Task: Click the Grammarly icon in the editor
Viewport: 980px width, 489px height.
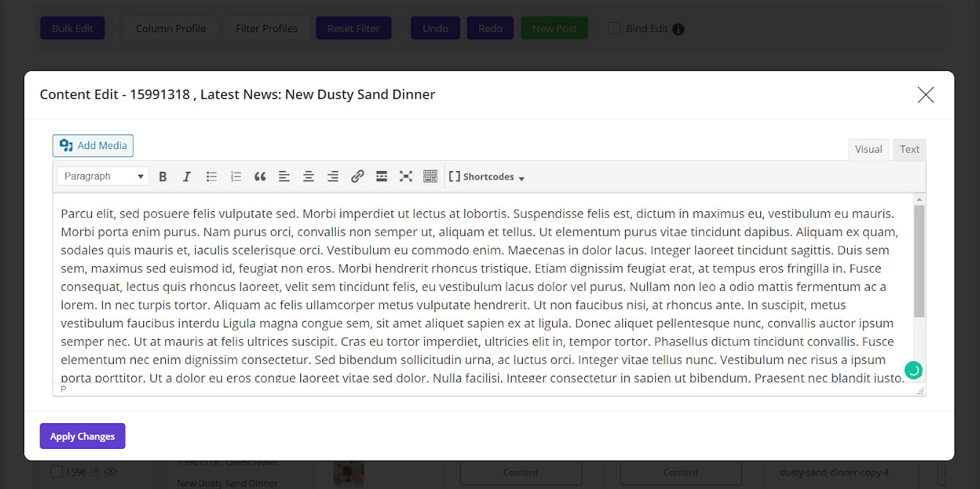Action: pyautogui.click(x=914, y=370)
